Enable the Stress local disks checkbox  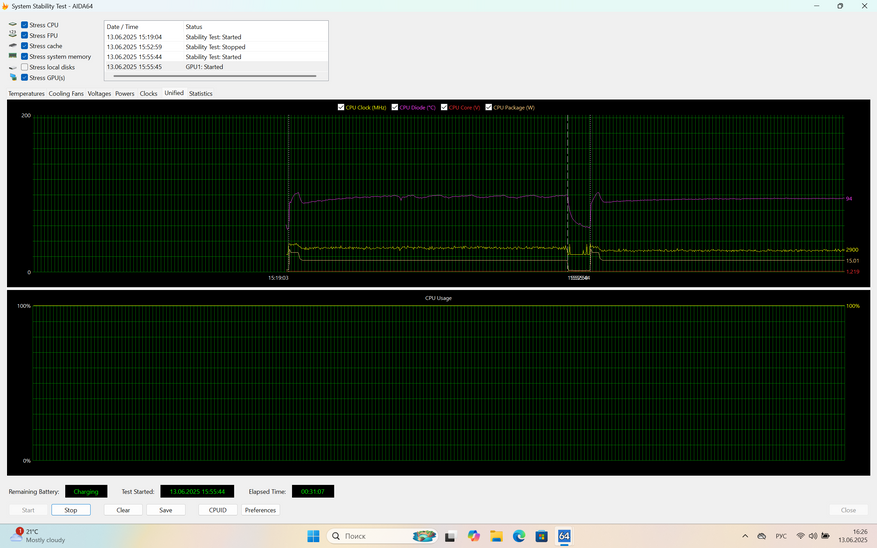tap(25, 67)
